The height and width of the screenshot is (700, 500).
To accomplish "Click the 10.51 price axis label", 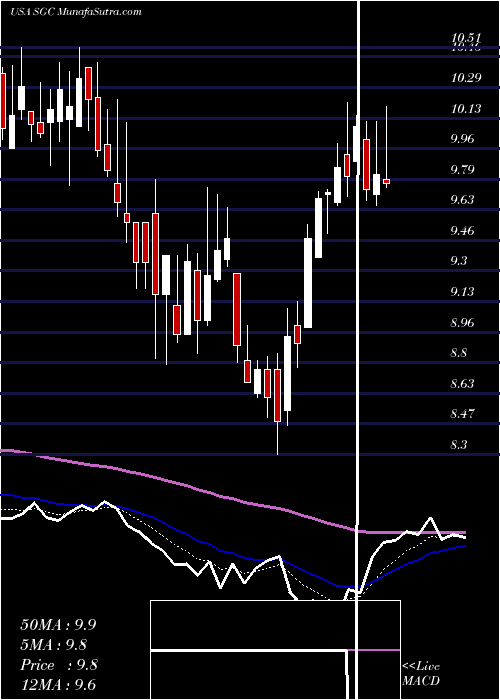I will point(466,38).
